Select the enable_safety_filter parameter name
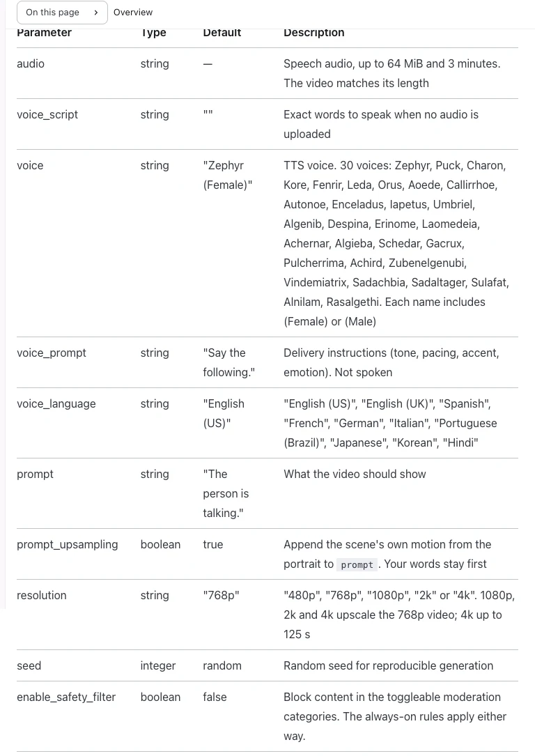Image resolution: width=535 pixels, height=756 pixels. 66,697
